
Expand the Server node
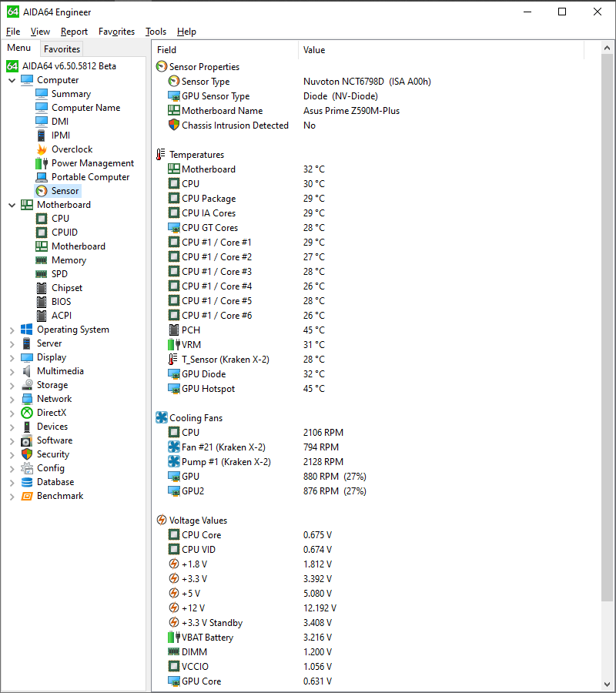tap(12, 343)
